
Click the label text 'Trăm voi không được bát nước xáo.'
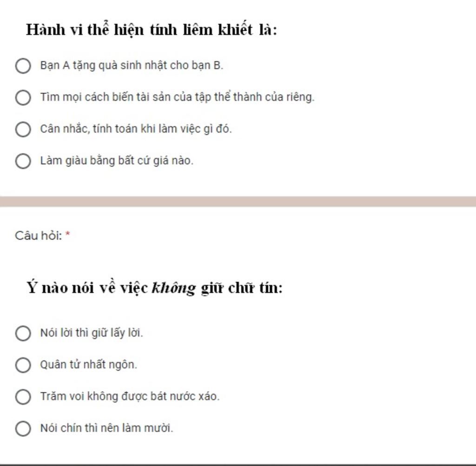[x=130, y=396]
